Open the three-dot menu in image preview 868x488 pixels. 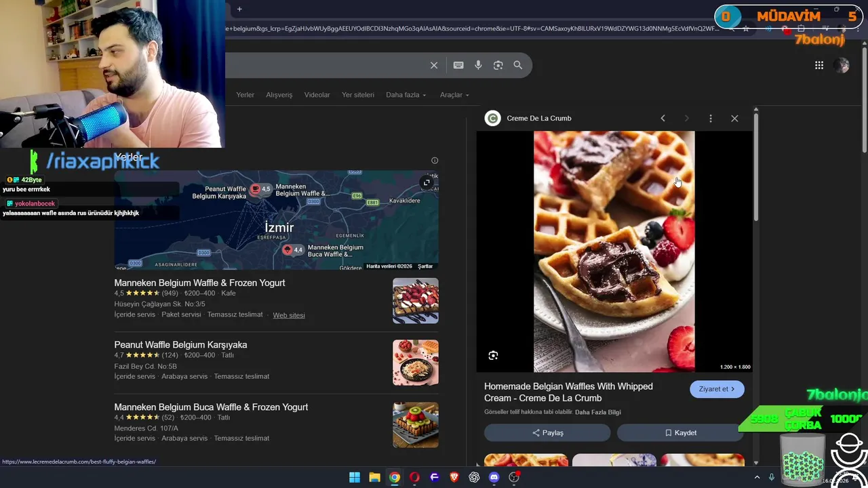(x=710, y=118)
